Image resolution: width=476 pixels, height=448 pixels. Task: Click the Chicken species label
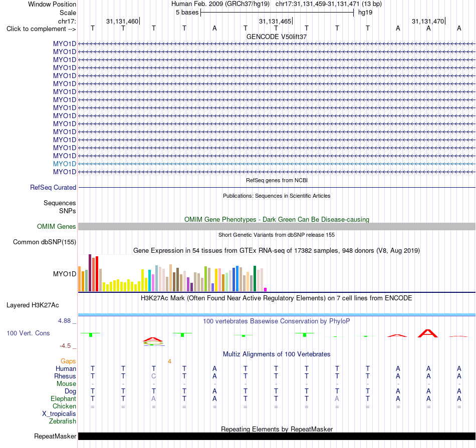(64, 406)
